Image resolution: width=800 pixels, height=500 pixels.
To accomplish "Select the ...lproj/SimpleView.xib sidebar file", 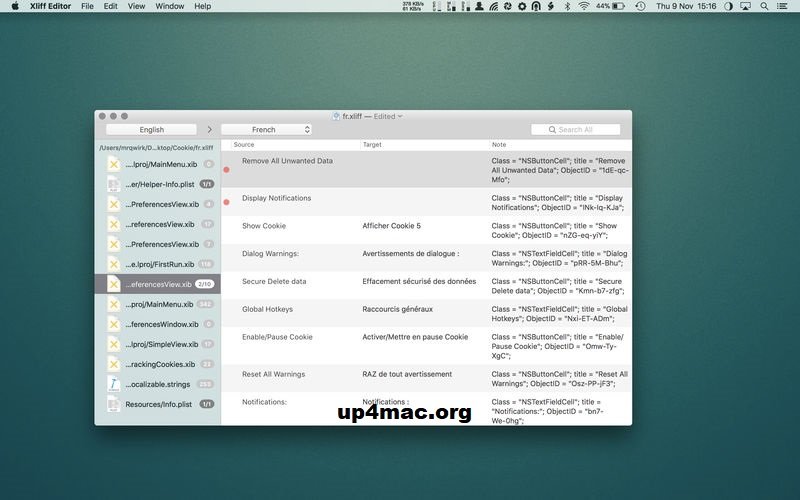I will tap(158, 344).
